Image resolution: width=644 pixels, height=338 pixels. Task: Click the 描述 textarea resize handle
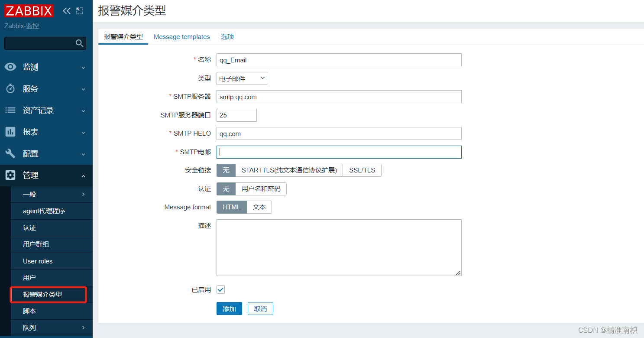458,273
